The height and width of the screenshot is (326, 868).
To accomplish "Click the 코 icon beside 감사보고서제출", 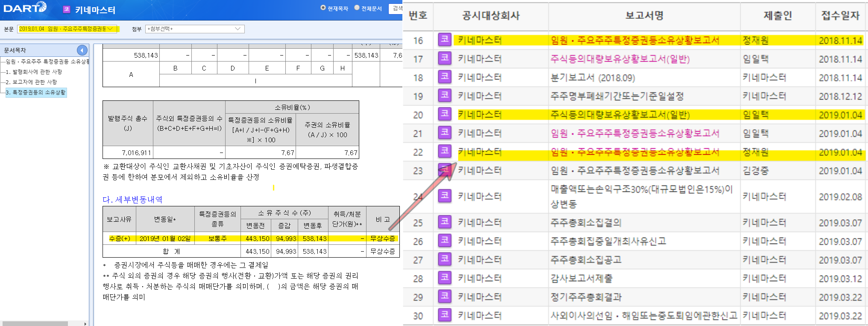I will (x=445, y=278).
